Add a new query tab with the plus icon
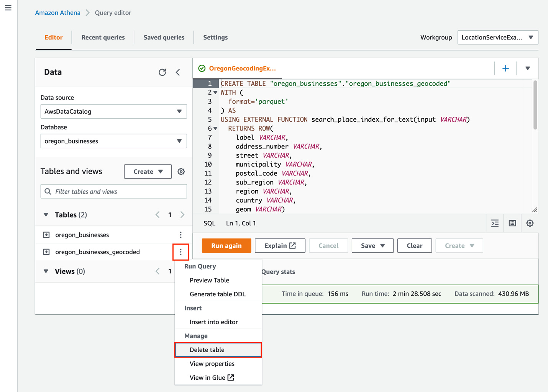The width and height of the screenshot is (548, 392). [505, 68]
